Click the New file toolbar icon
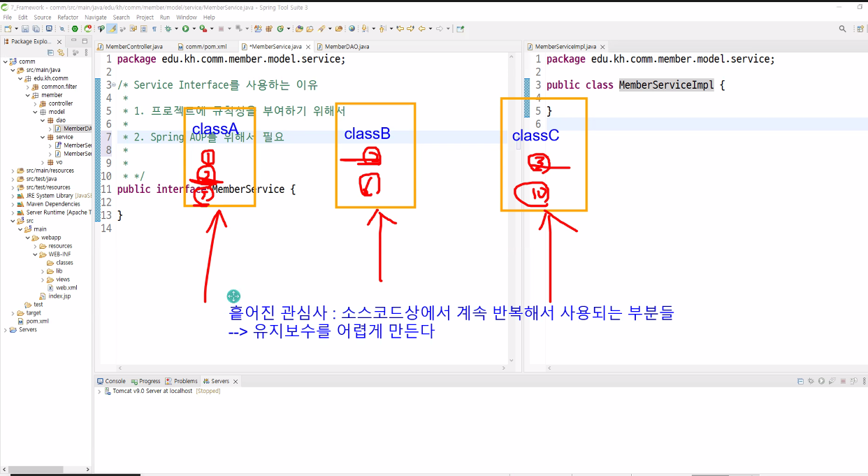The image size is (868, 476). (x=8, y=29)
